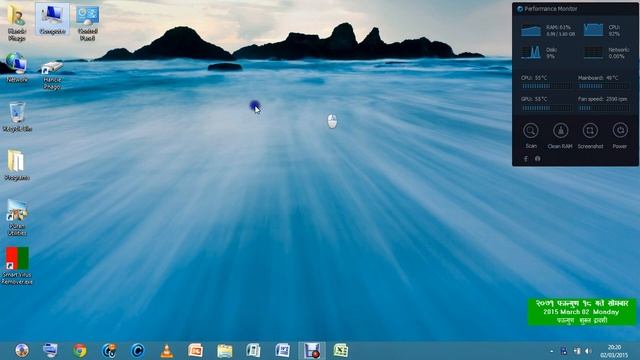Viewport: 640px width, 360px height.
Task: Open PowerPoint from the taskbar
Action: tap(196, 351)
